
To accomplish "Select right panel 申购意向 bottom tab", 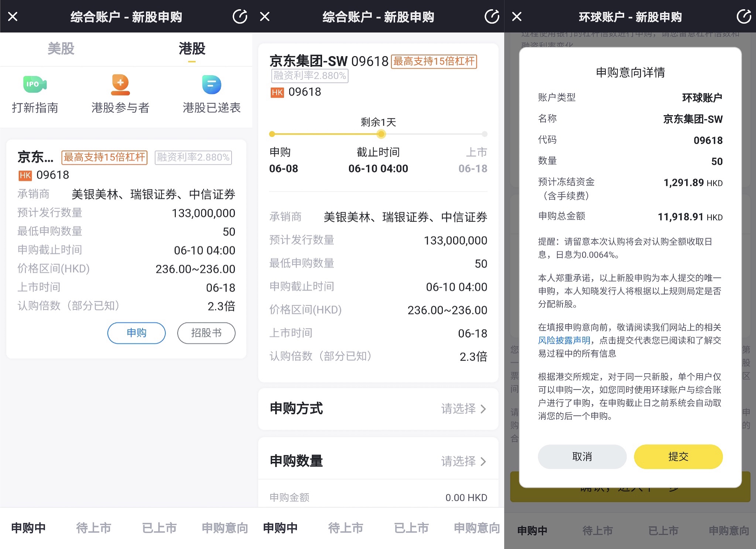I will 729,531.
